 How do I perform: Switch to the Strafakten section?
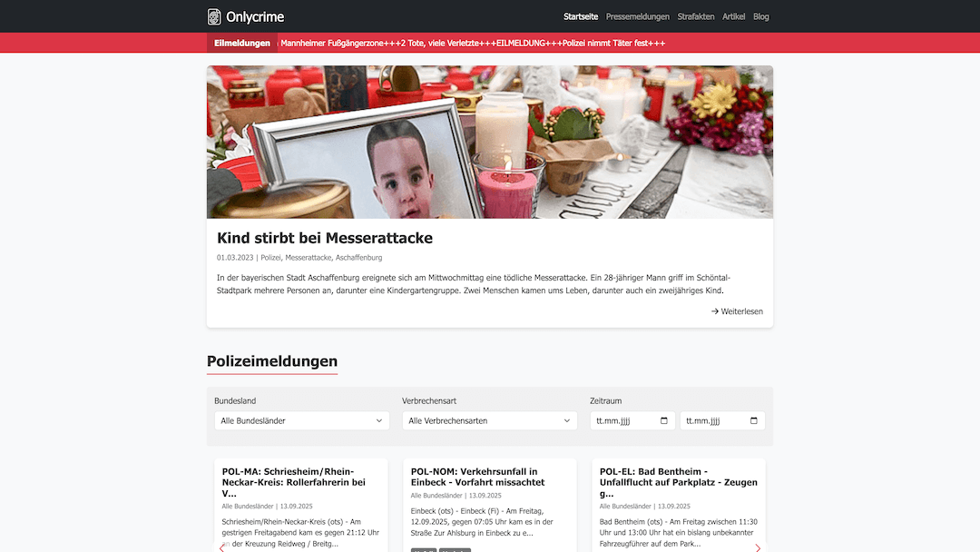[696, 16]
